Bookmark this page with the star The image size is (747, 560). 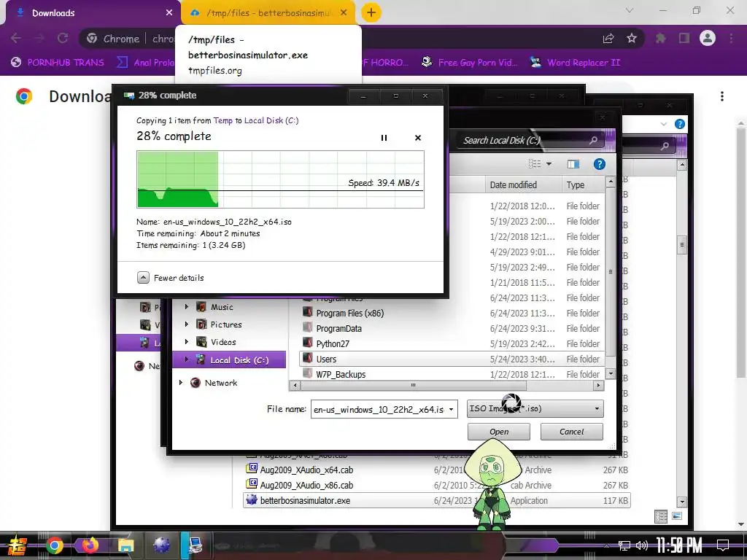pyautogui.click(x=632, y=38)
